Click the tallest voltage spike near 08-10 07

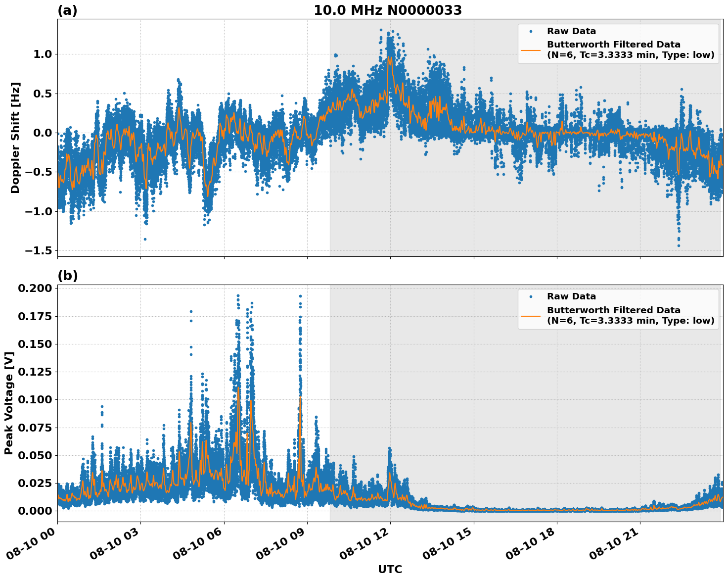coord(238,296)
